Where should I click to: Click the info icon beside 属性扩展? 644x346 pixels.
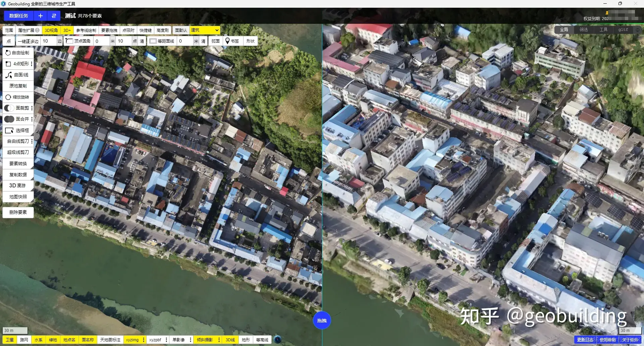pos(37,30)
